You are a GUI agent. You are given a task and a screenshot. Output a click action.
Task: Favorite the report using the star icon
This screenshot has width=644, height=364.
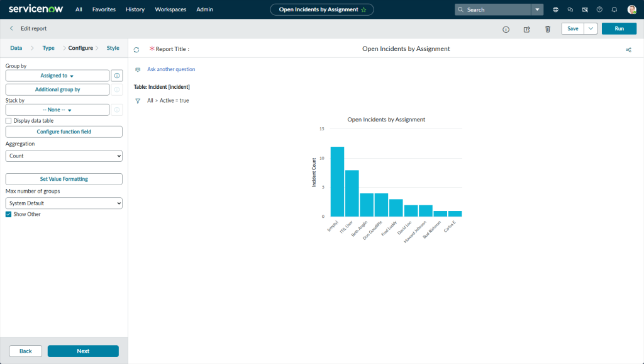364,10
